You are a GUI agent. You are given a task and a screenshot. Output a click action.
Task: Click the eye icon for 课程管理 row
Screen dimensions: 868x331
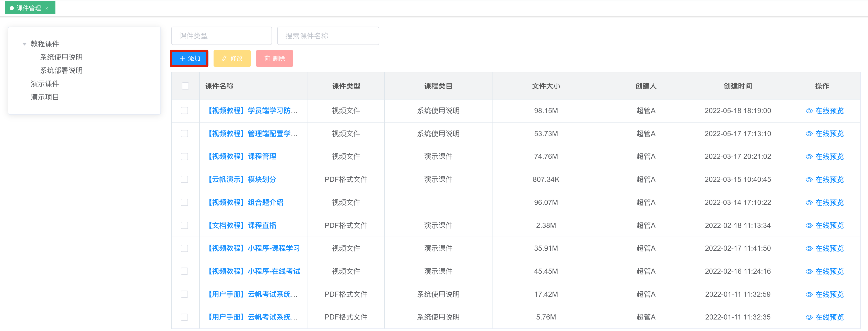[809, 157]
